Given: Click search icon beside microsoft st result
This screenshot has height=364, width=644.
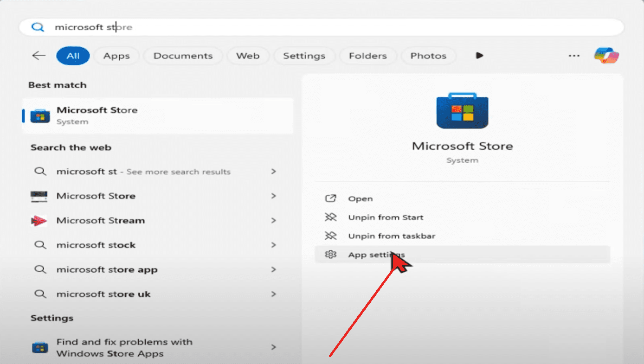Looking at the screenshot, I should 40,172.
